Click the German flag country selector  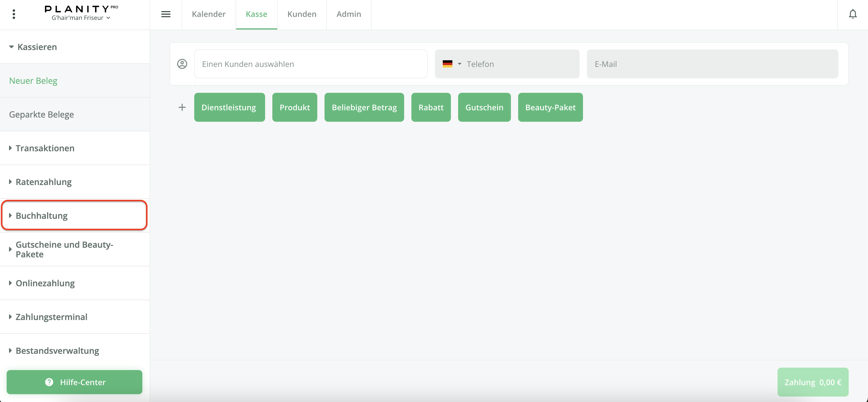tap(451, 64)
